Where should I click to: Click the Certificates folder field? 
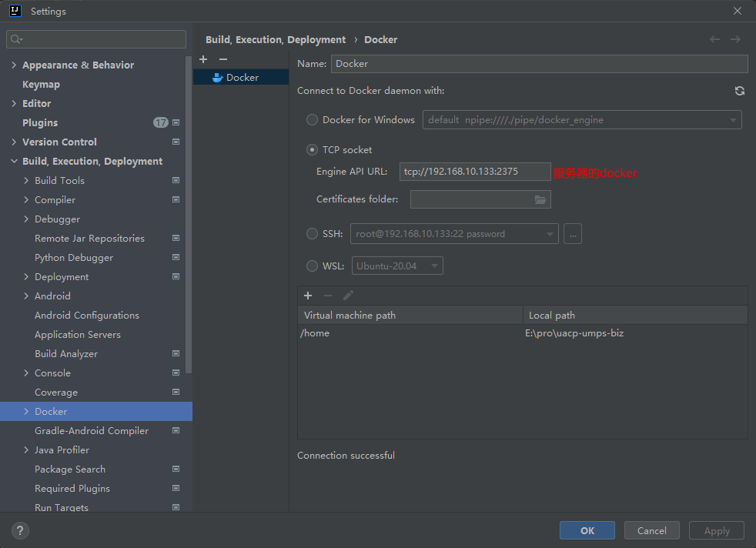click(x=480, y=199)
